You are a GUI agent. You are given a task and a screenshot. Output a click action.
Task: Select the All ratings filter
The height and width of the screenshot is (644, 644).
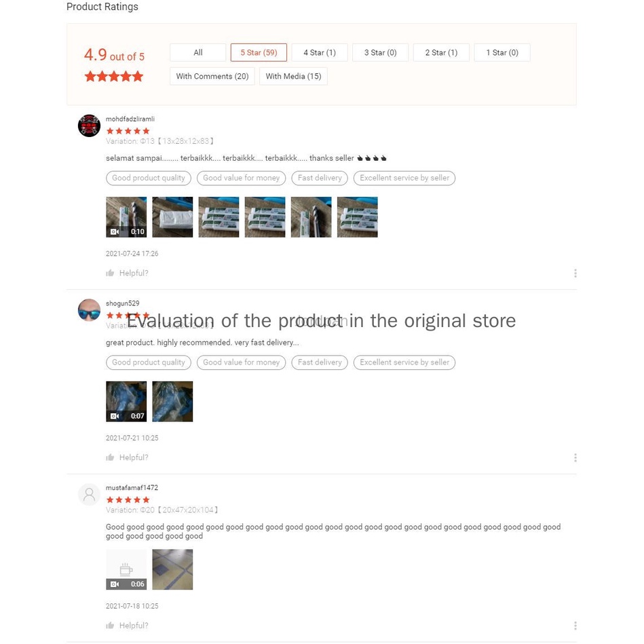(198, 52)
